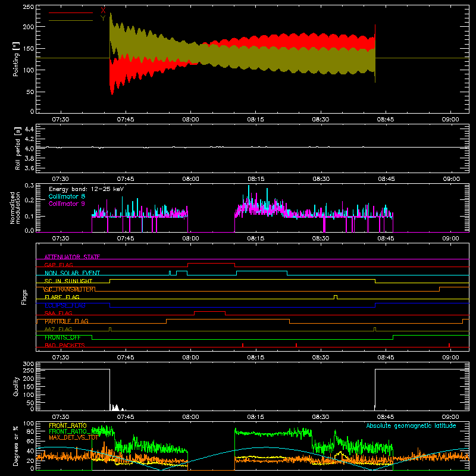Select the SAA_FLAG label
This screenshot has height=476, width=476.
click(x=58, y=314)
